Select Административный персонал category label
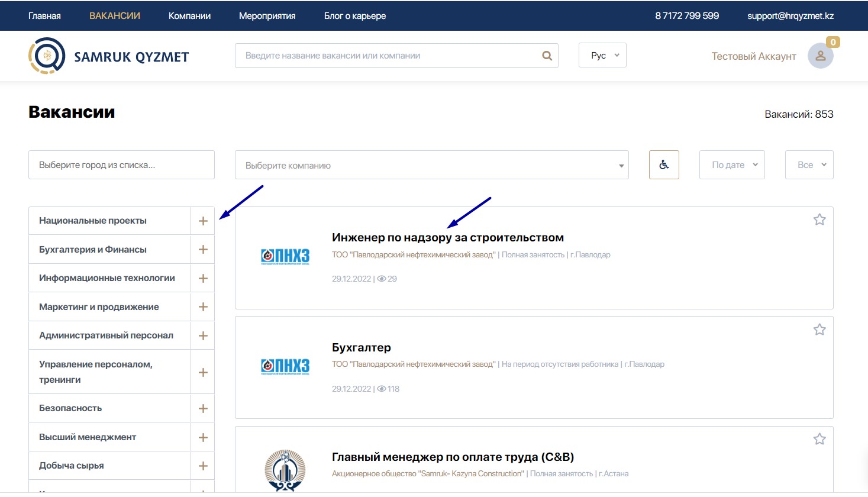The width and height of the screenshot is (868, 497). point(107,335)
